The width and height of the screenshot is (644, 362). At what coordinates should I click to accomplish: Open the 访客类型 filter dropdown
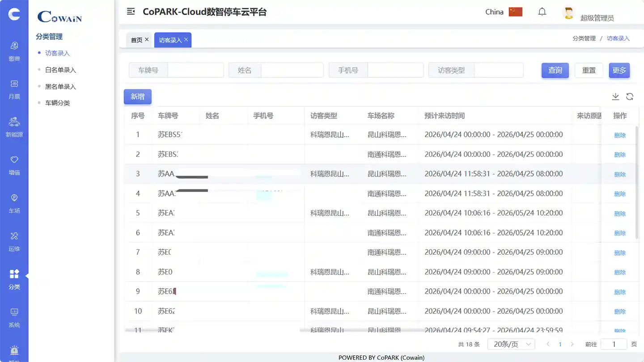[x=499, y=70]
